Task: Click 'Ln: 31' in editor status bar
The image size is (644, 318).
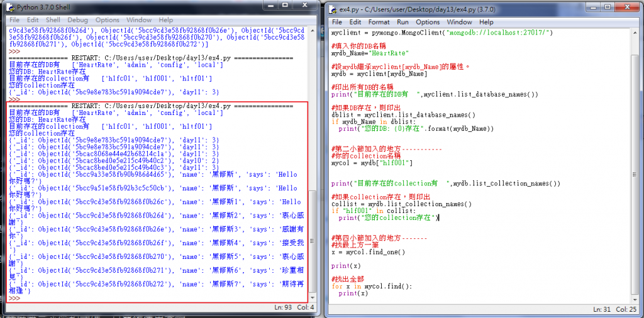Action: pyautogui.click(x=602, y=309)
